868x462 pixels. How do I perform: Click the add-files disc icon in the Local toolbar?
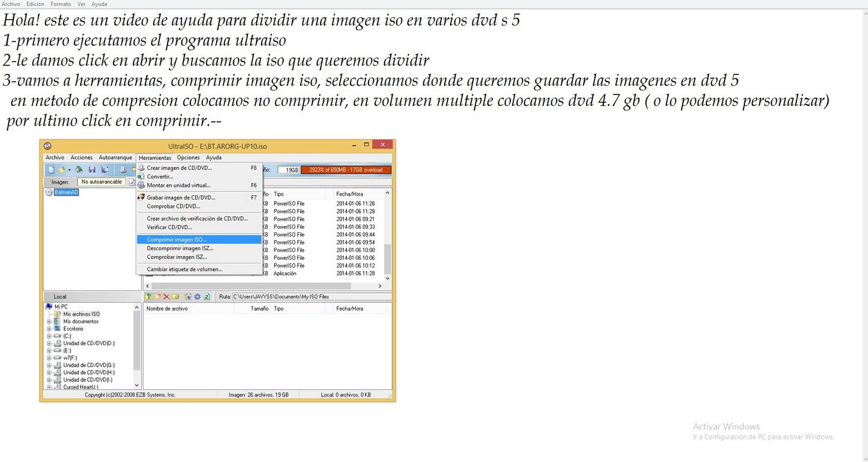(188, 296)
